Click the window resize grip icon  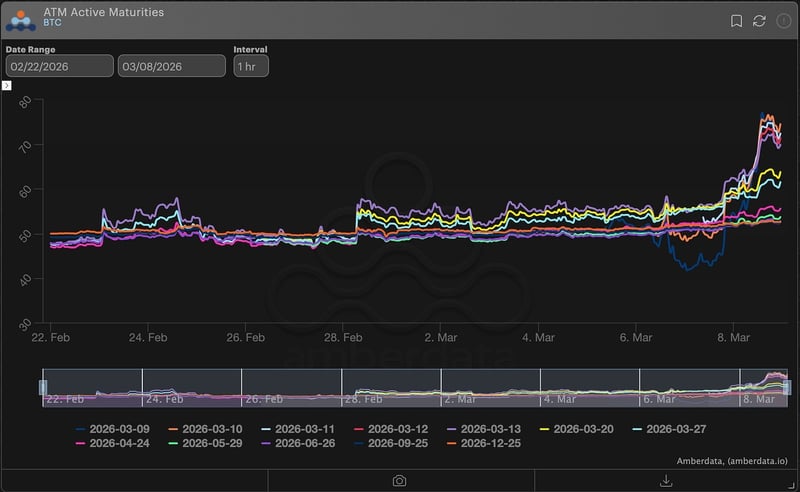[791, 485]
